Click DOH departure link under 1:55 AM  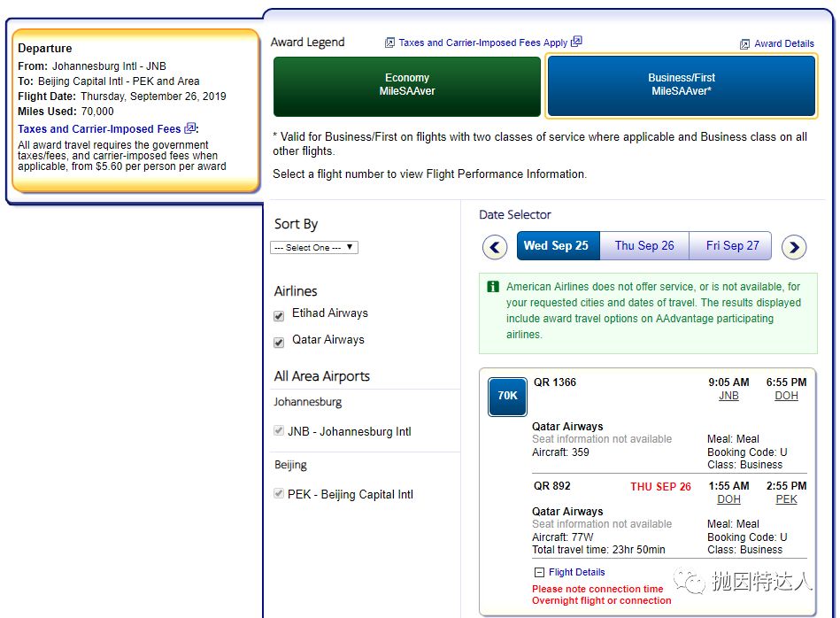728,499
